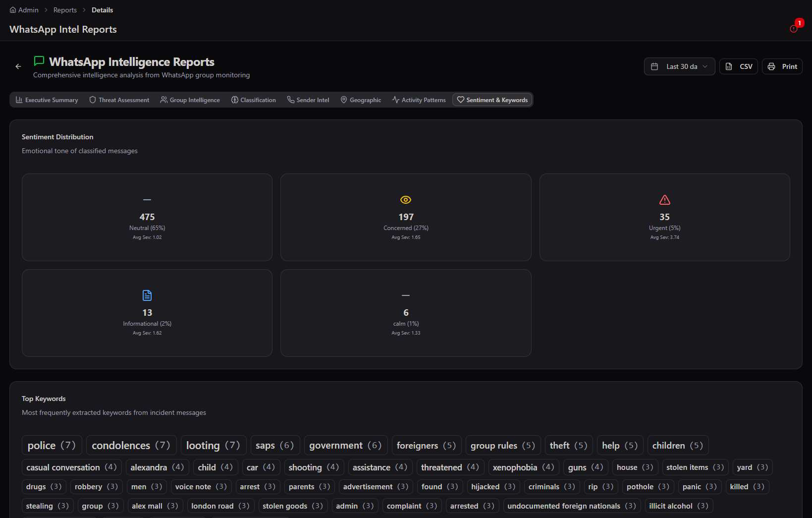
Task: Click the CSV file icon
Action: 729,66
